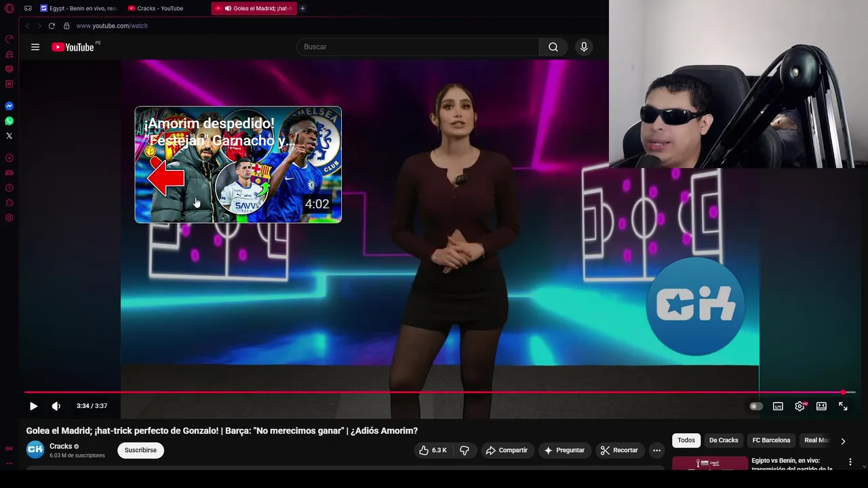Select De Cracks filter chip
Screen dimensions: 868x488
point(724,441)
